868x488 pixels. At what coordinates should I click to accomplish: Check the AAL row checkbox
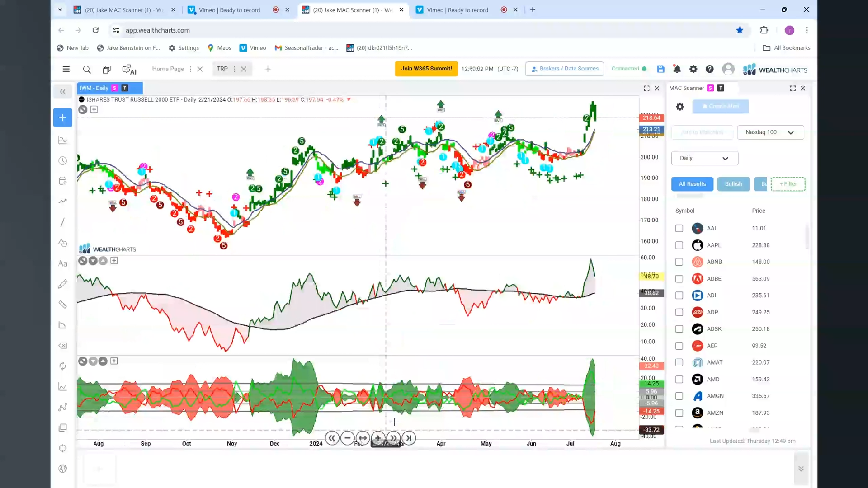tap(679, 229)
